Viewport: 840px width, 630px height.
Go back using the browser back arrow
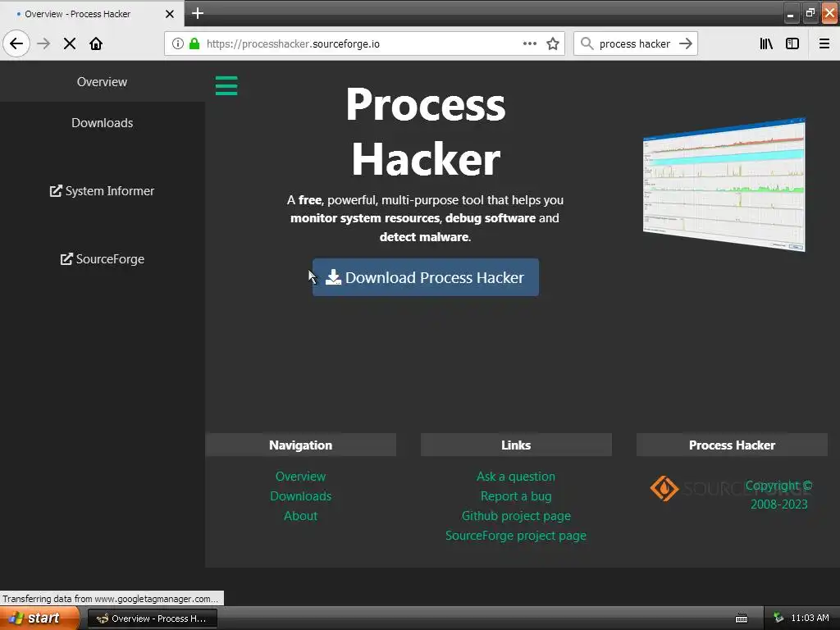pos(16,43)
